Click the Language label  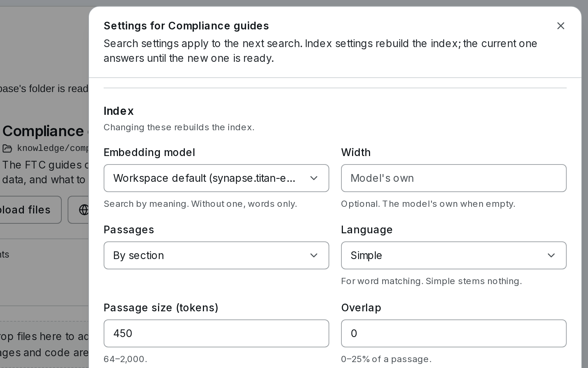367,230
